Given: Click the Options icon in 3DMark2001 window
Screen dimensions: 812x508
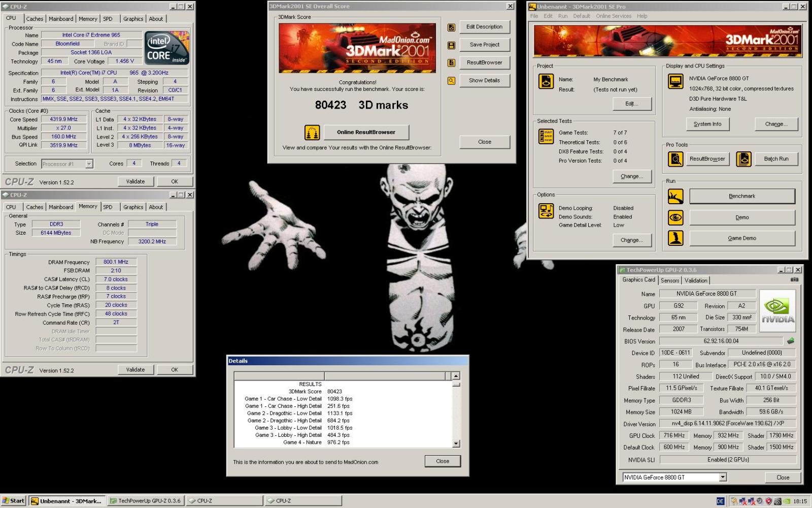Looking at the screenshot, I should pos(546,211).
